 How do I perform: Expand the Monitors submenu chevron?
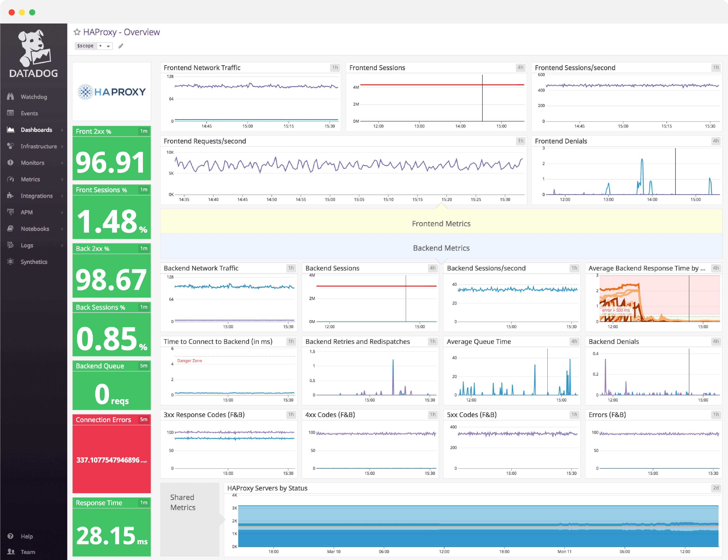[x=62, y=163]
